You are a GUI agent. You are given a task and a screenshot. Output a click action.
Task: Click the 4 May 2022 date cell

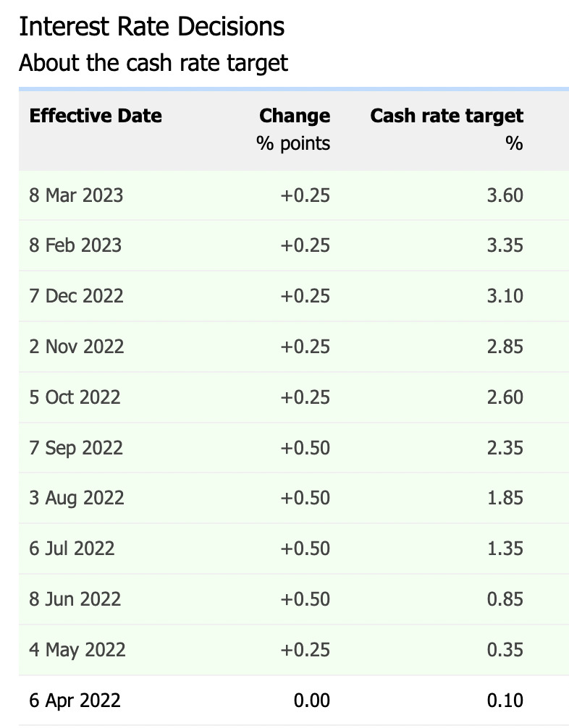coord(77,650)
